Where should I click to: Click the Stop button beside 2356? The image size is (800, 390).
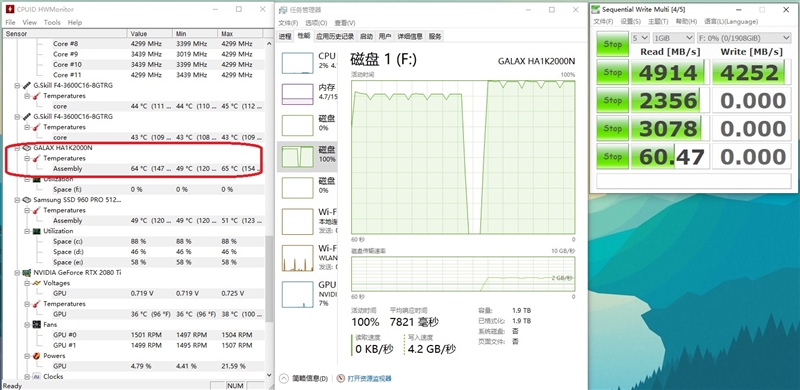coord(612,101)
